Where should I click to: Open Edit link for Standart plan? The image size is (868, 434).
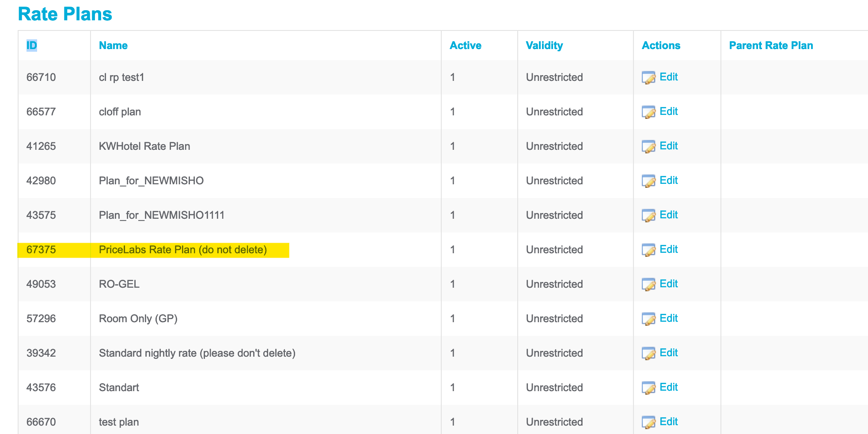tap(669, 387)
